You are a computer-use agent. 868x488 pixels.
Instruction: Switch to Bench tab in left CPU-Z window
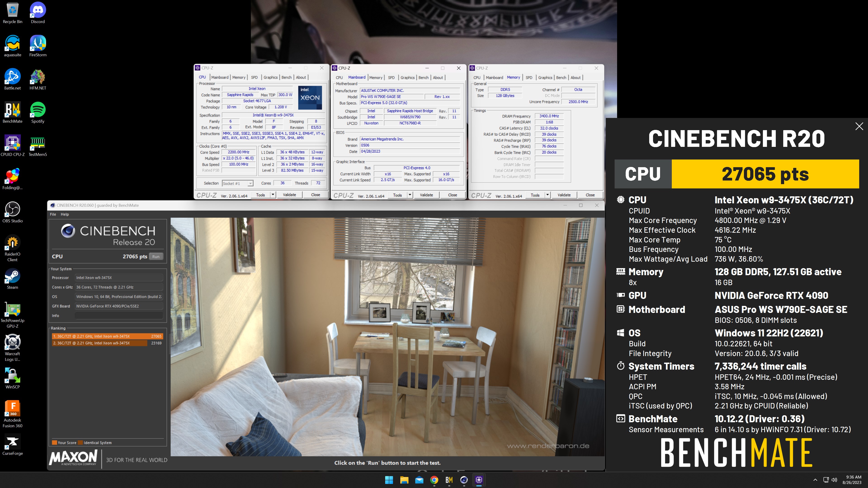(286, 77)
